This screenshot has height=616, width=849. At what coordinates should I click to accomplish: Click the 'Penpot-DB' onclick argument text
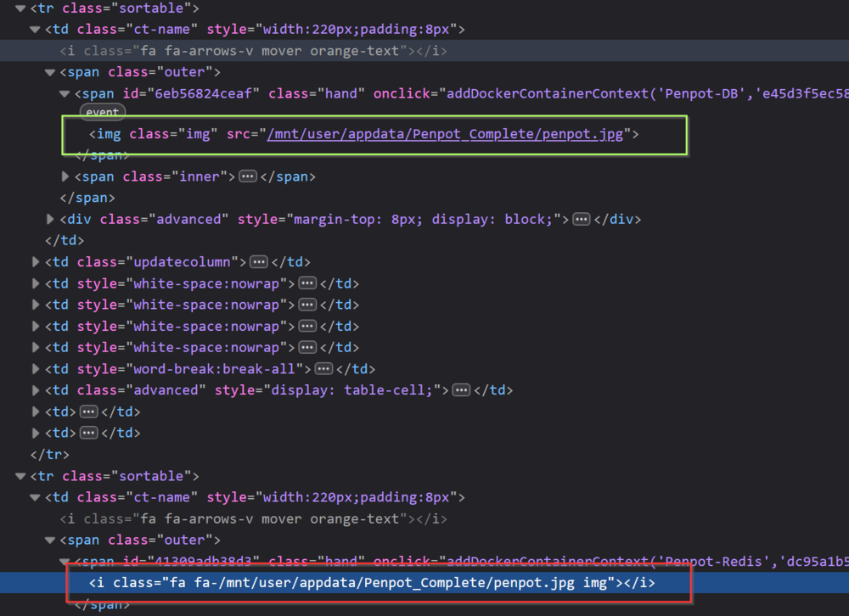tap(701, 93)
